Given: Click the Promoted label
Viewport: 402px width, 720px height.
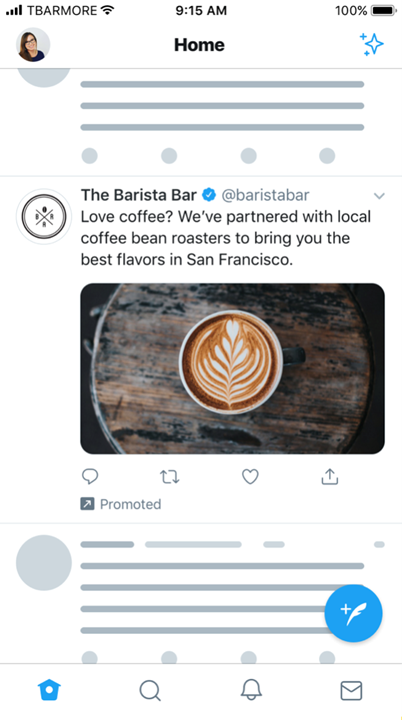Looking at the screenshot, I should (121, 504).
